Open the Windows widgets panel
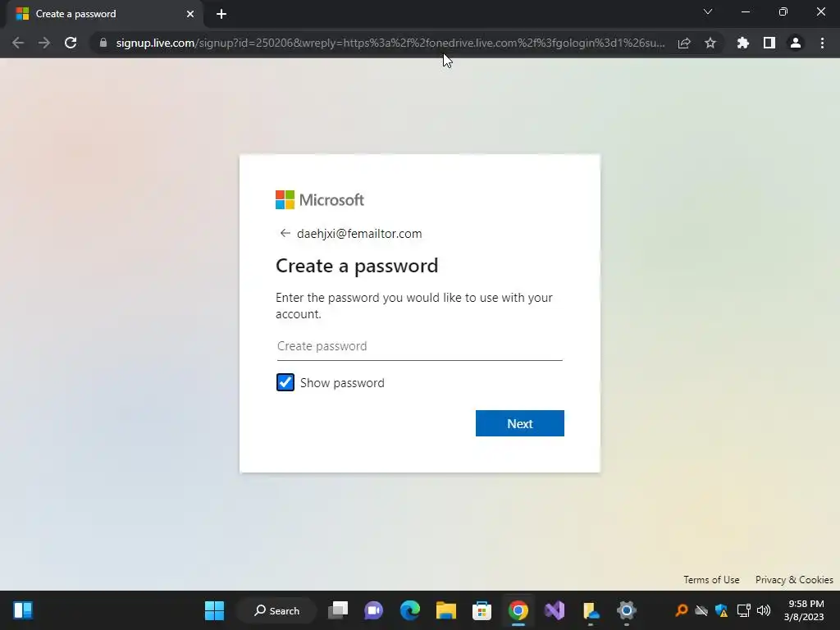The image size is (840, 630). [23, 610]
